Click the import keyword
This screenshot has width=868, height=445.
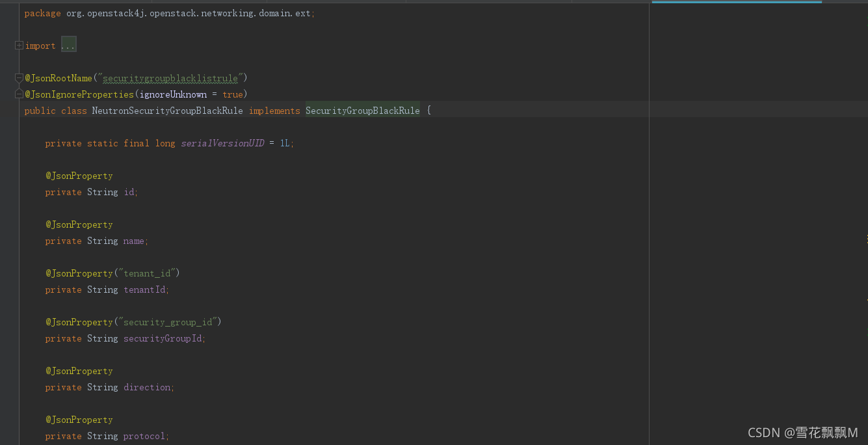point(40,46)
